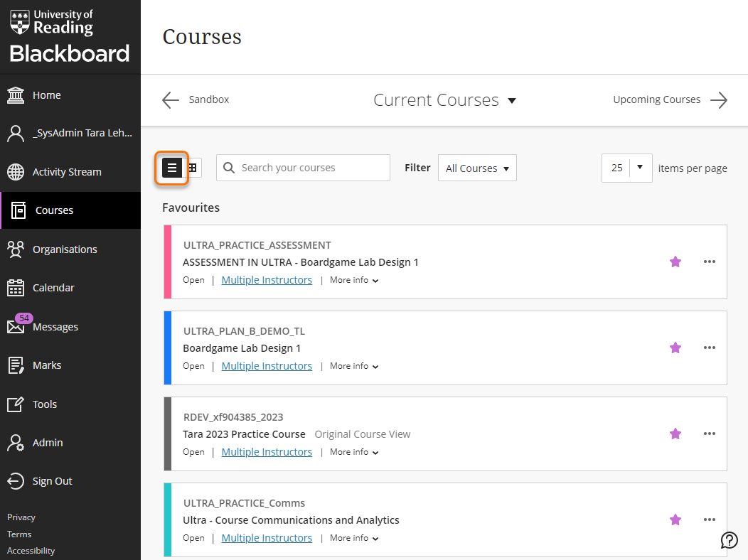This screenshot has width=748, height=560.
Task: Open the Tools section
Action: [44, 404]
